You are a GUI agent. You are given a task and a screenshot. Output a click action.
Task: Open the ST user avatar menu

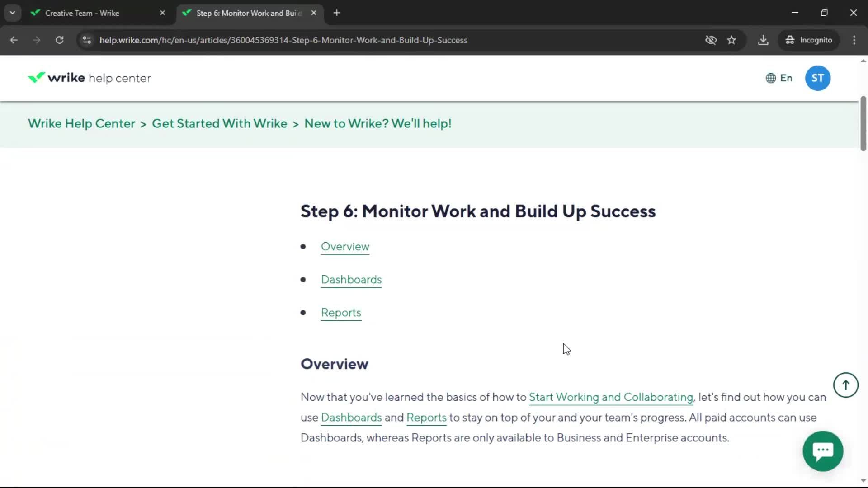pyautogui.click(x=817, y=78)
